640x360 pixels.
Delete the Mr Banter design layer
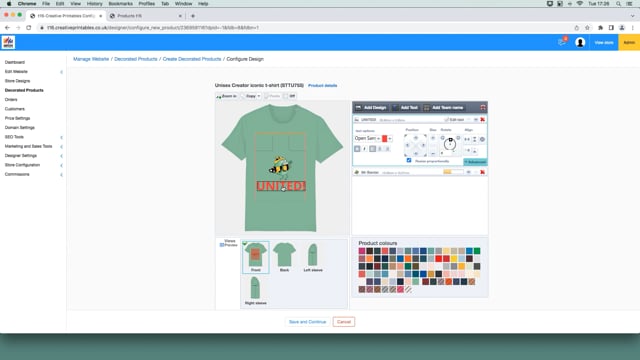point(482,172)
